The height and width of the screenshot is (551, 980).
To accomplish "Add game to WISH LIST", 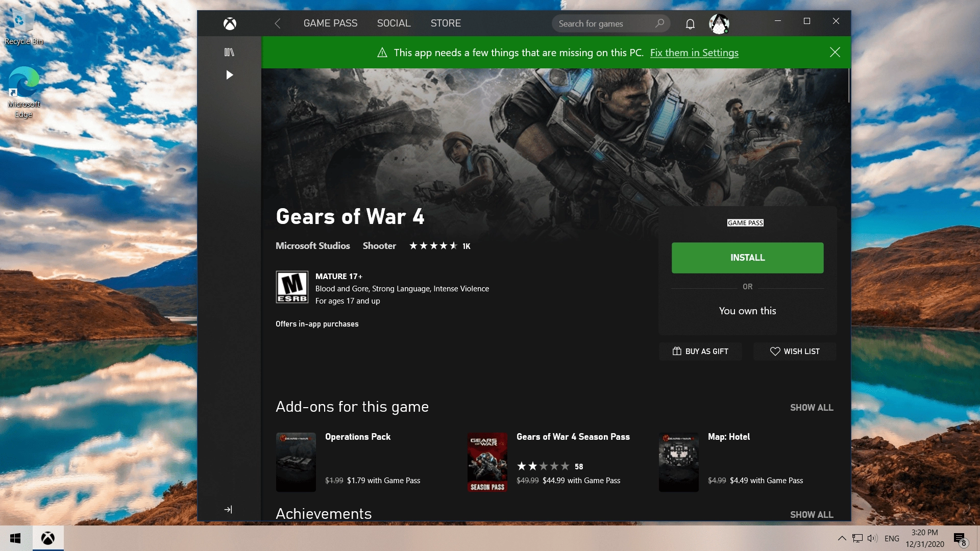I will coord(795,351).
